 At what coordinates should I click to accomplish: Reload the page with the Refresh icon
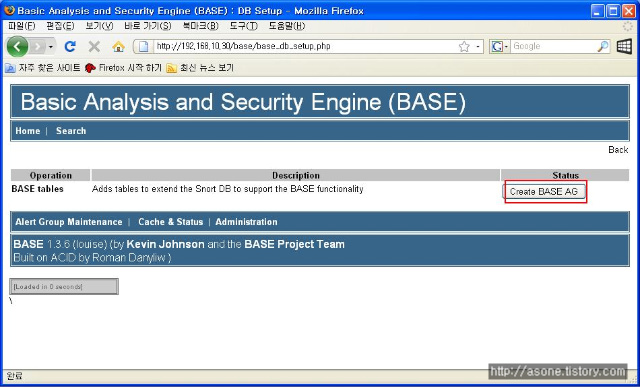point(70,47)
